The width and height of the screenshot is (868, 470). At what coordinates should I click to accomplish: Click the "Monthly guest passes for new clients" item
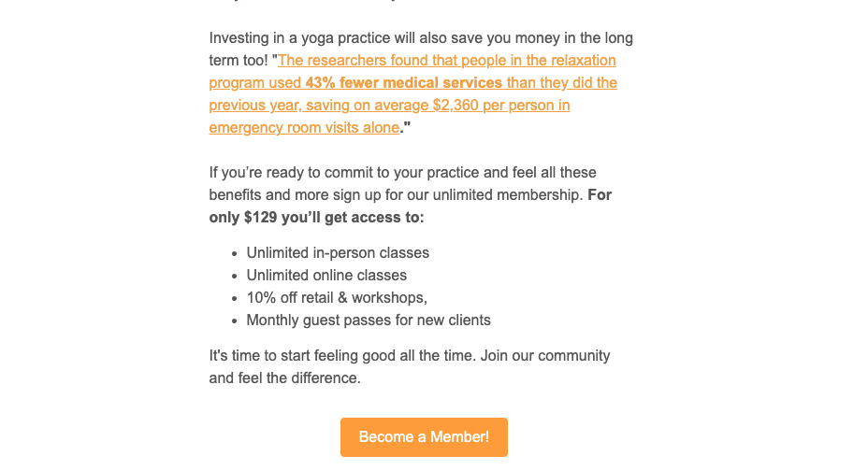[x=369, y=320]
